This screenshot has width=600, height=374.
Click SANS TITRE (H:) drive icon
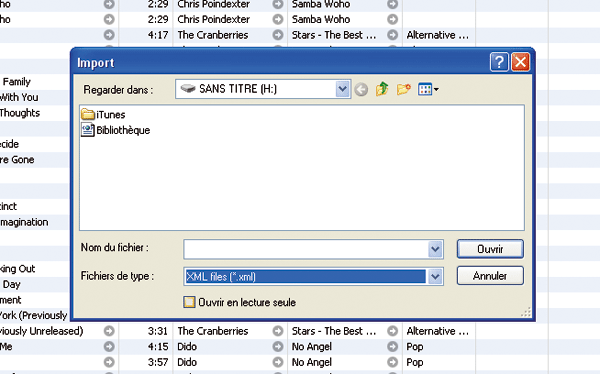click(188, 89)
